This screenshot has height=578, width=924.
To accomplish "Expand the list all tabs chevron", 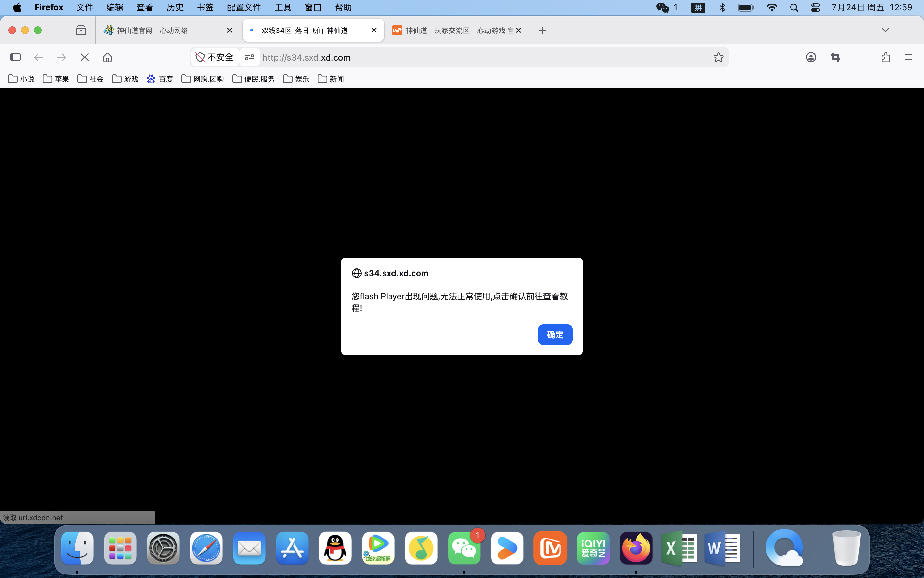I will click(885, 30).
